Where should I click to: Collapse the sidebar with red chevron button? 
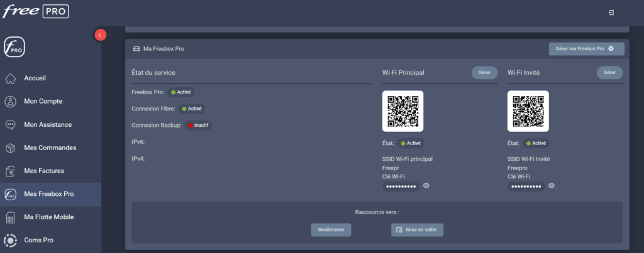(x=100, y=35)
